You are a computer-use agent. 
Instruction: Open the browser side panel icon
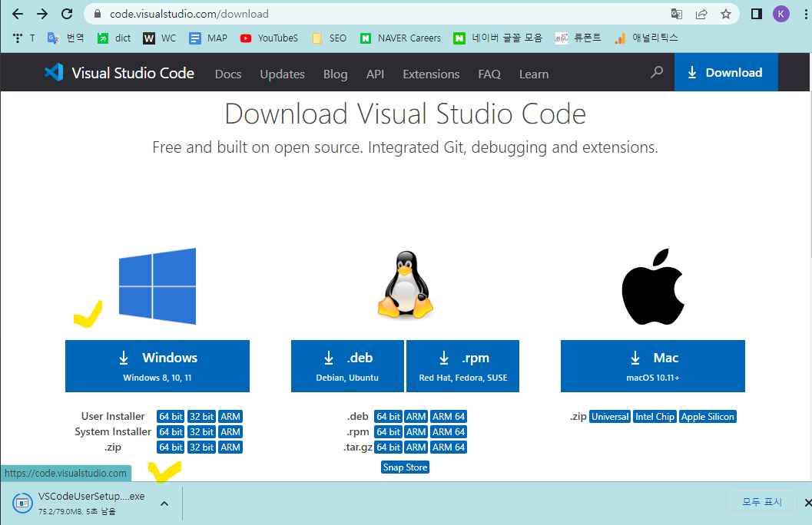pos(757,14)
